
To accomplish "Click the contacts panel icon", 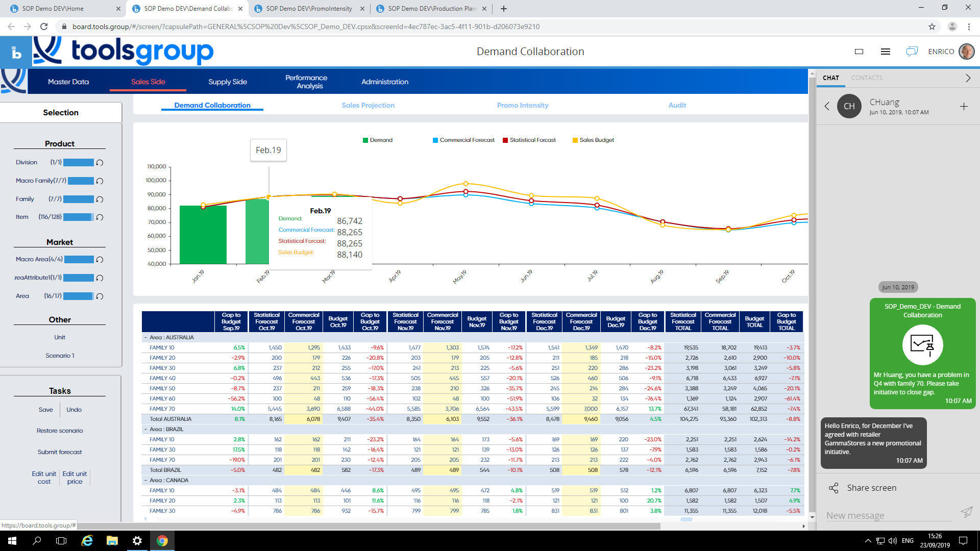I will point(868,78).
